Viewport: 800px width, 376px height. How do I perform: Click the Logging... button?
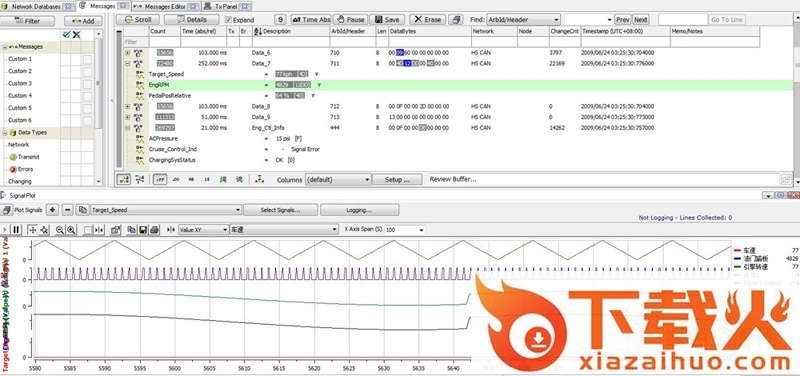(x=360, y=210)
